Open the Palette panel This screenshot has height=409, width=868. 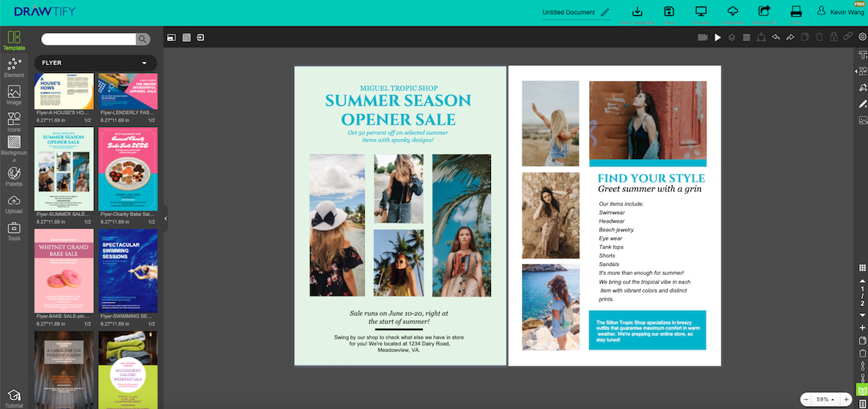(x=14, y=177)
